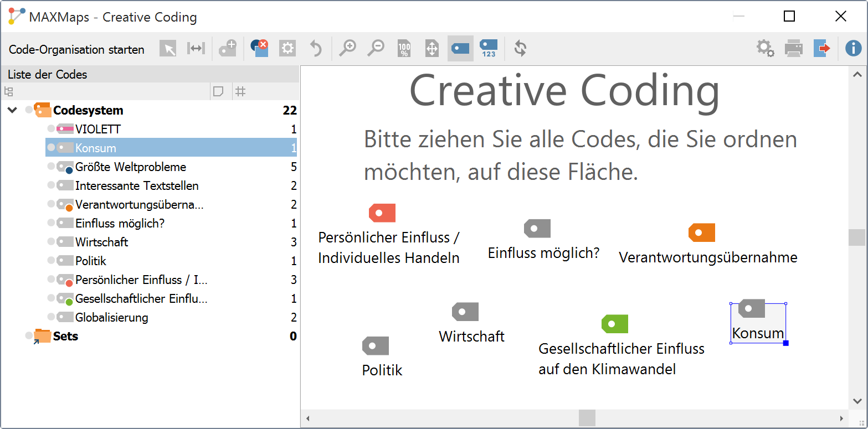The image size is (868, 429).
Task: Click frequency 5 of Größte Weltprobleme
Action: [294, 167]
